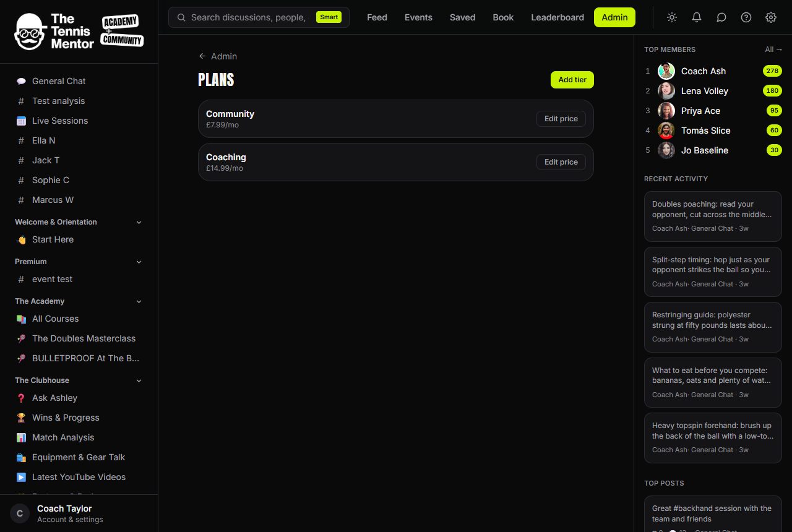Viewport: 792px width, 532px height.
Task: Go back to Admin link
Action: 218,56
